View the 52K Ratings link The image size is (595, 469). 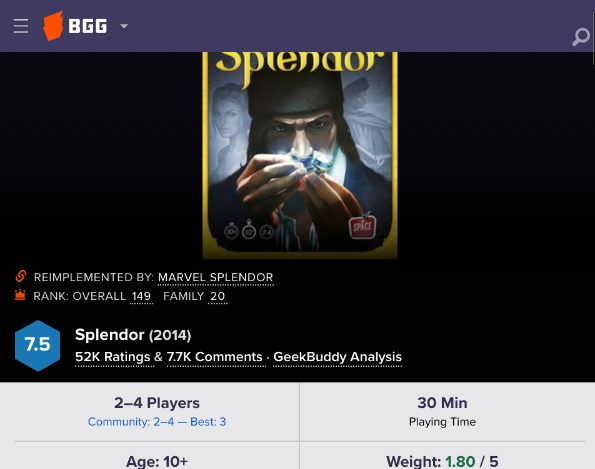point(113,357)
